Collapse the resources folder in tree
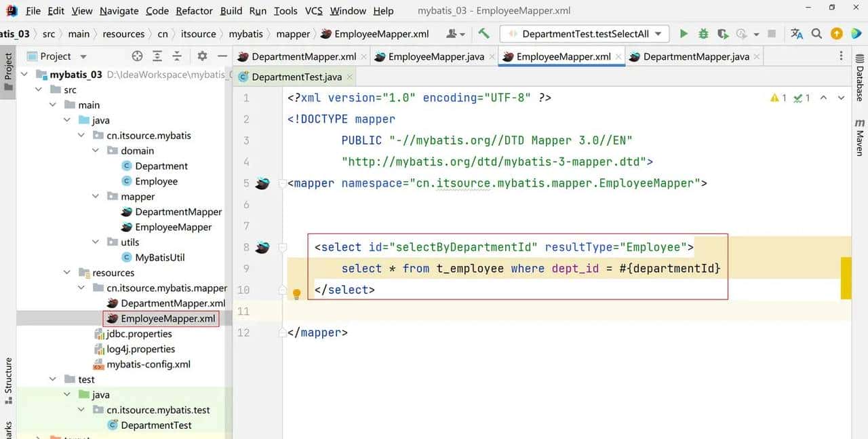 [x=67, y=273]
